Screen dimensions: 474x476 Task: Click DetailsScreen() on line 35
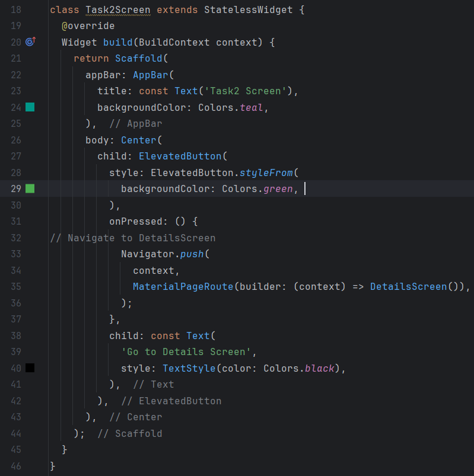(x=415, y=286)
